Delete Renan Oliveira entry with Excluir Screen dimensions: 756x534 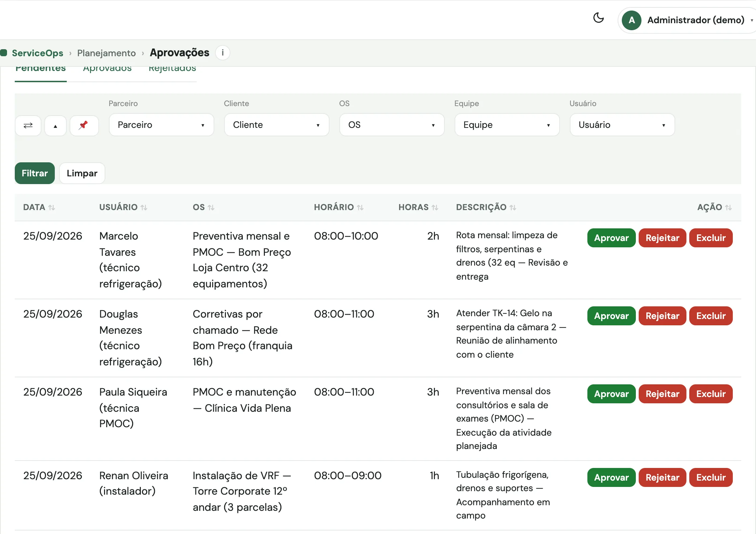click(711, 477)
